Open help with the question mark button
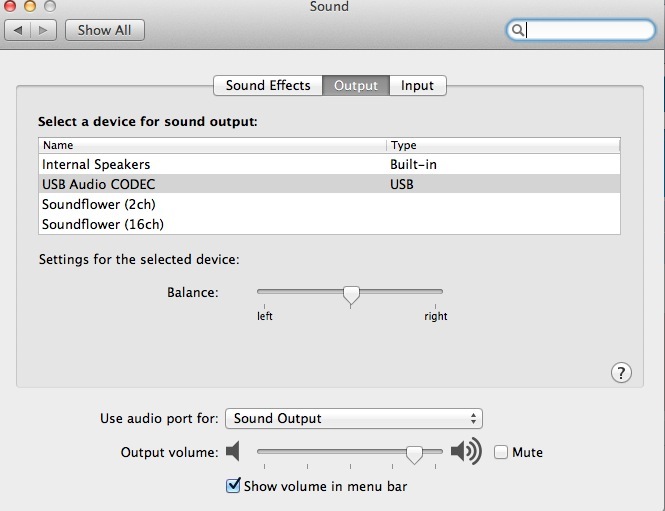The width and height of the screenshot is (665, 511). tap(621, 373)
